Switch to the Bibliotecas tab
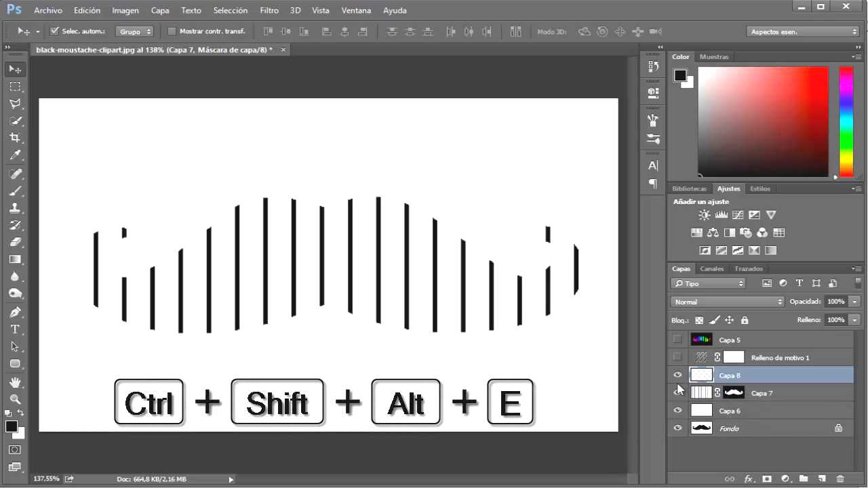This screenshot has height=488, width=868. (690, 188)
